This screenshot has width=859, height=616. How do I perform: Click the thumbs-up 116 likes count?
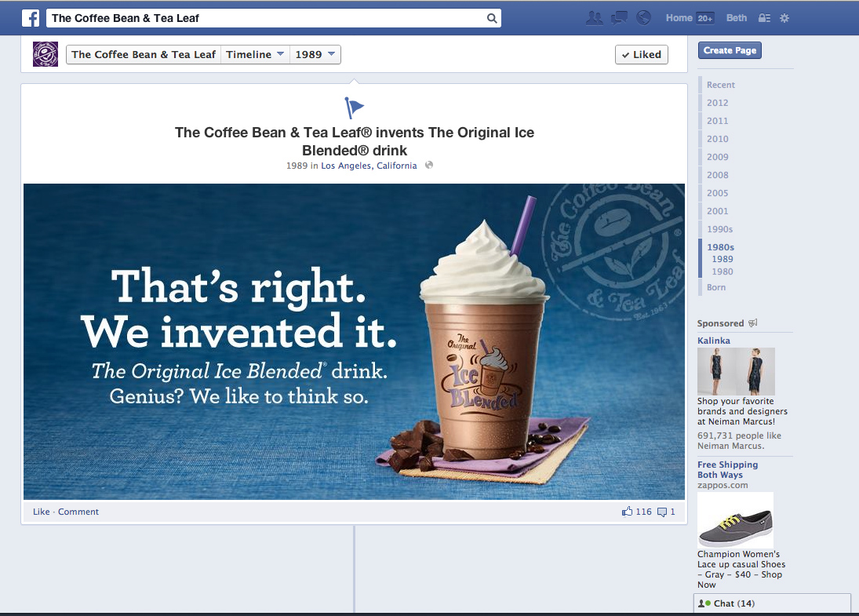click(x=636, y=512)
